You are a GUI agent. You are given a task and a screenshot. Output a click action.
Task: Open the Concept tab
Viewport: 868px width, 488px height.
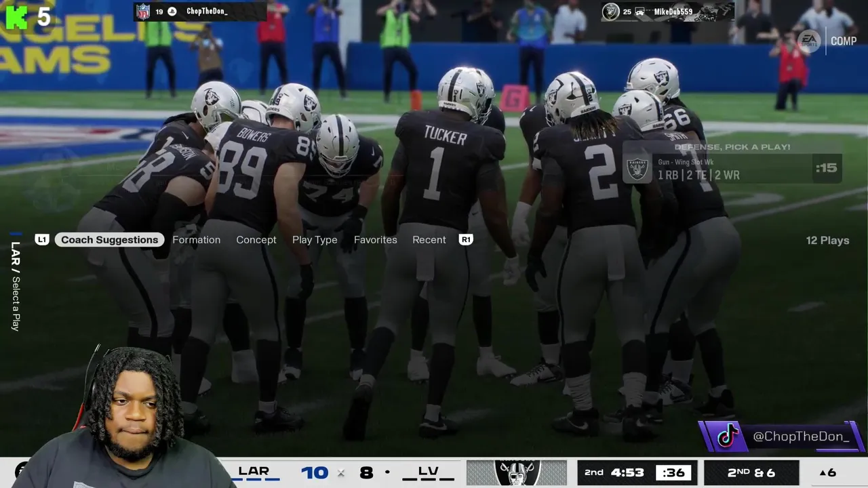(256, 240)
